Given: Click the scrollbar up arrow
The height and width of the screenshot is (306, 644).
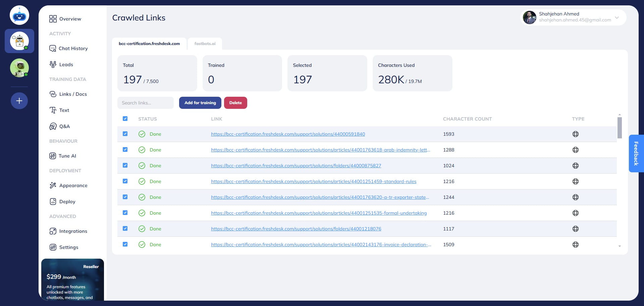Looking at the screenshot, I should tap(620, 115).
